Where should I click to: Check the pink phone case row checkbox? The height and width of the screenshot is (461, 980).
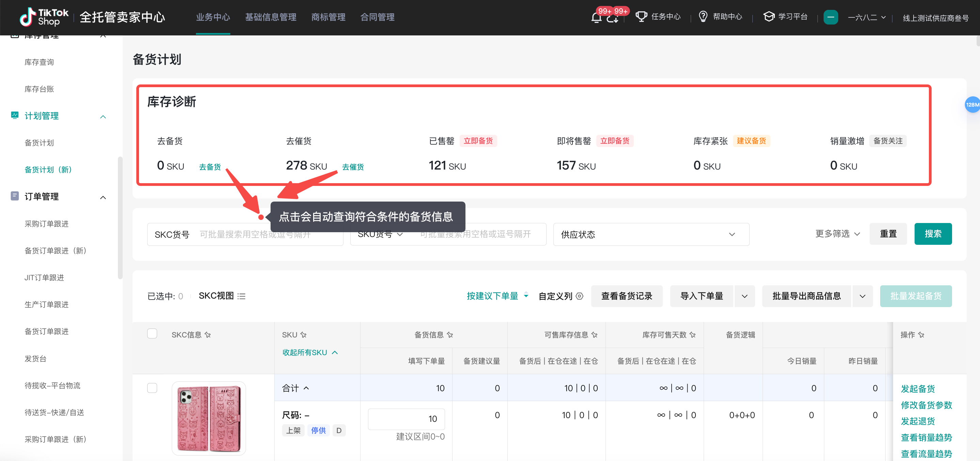click(x=152, y=388)
